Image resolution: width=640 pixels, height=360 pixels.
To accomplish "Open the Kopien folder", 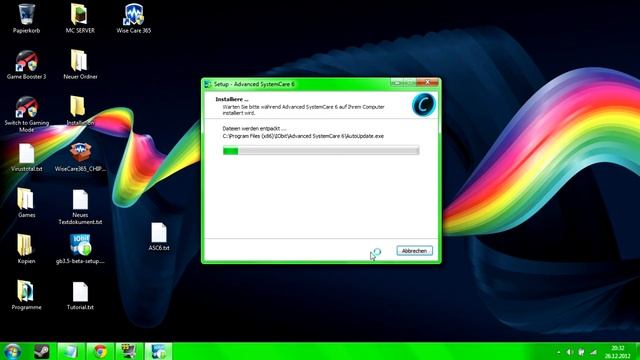I will tap(26, 249).
